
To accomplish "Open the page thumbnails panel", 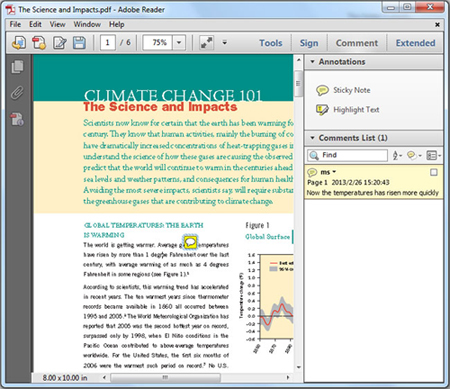I will 17,67.
